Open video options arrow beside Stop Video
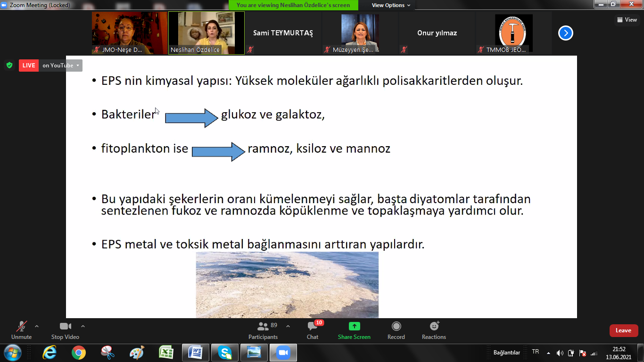The width and height of the screenshot is (644, 362). pyautogui.click(x=83, y=326)
